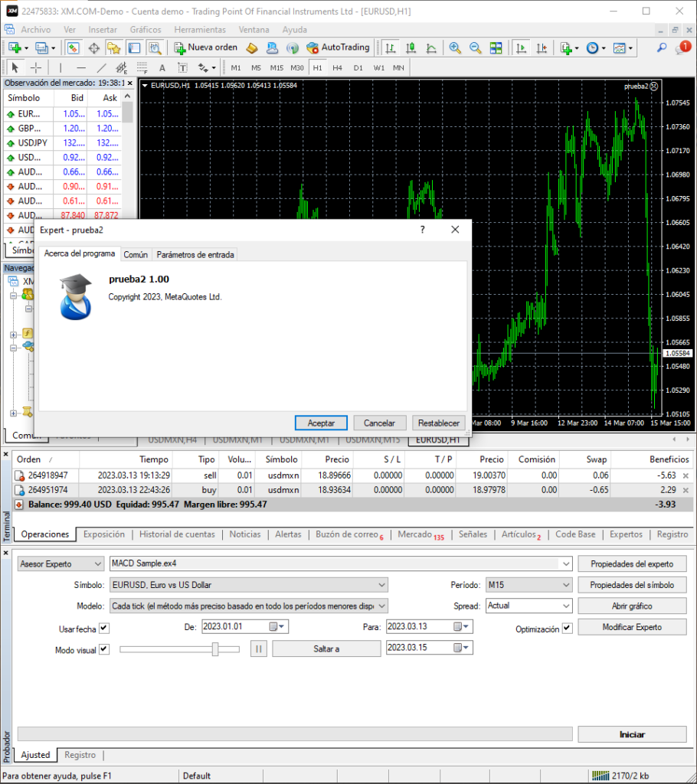Switch timeframe to M15
The height and width of the screenshot is (784, 697).
coord(277,67)
